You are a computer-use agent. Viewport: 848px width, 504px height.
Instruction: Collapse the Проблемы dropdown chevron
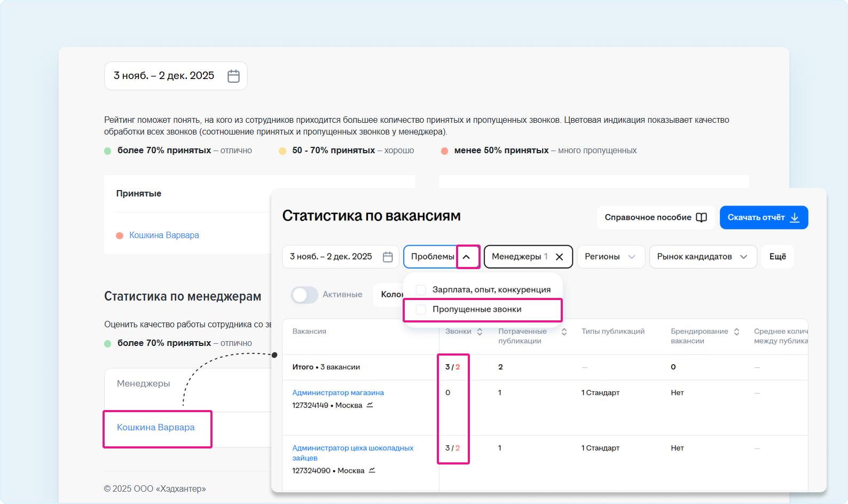[466, 257]
